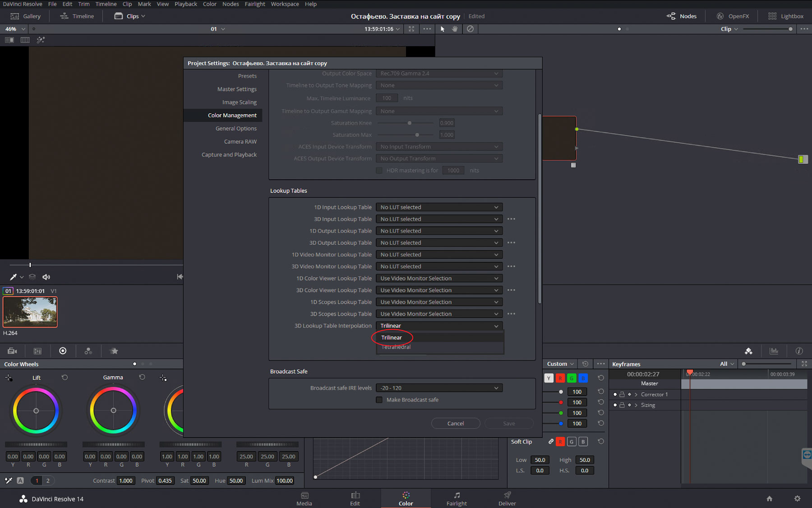
Task: Open the Lightbox view
Action: 786,16
